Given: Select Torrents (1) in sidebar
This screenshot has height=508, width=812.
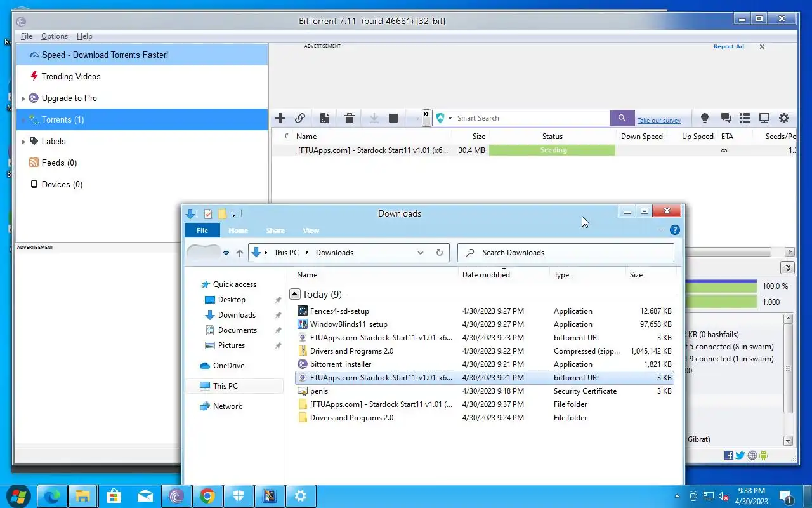Looking at the screenshot, I should (142, 119).
